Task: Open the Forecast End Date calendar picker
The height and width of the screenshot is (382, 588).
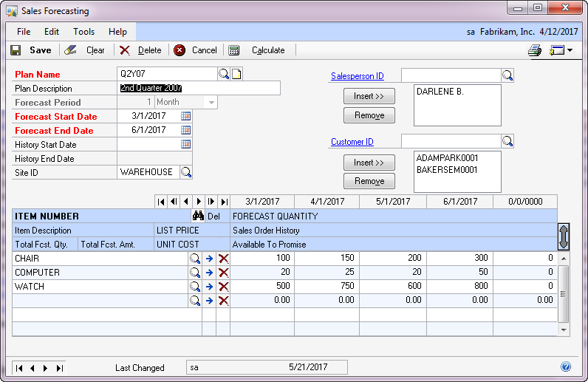Action: click(x=186, y=130)
